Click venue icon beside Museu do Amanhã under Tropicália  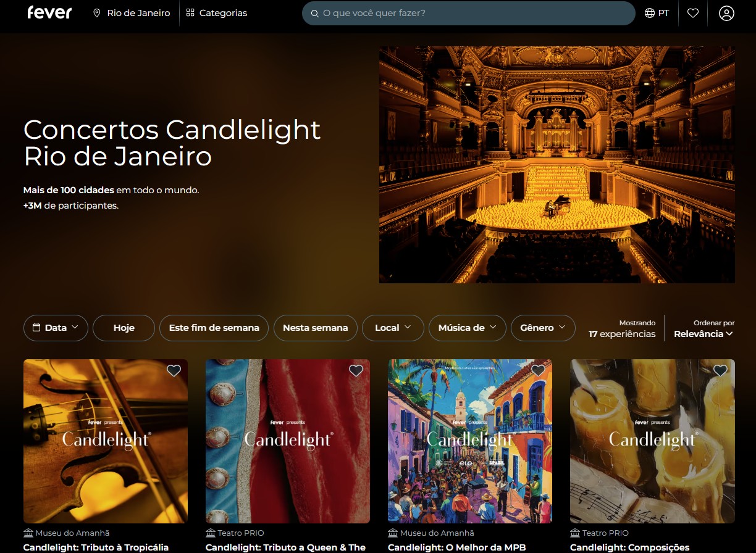(x=28, y=533)
